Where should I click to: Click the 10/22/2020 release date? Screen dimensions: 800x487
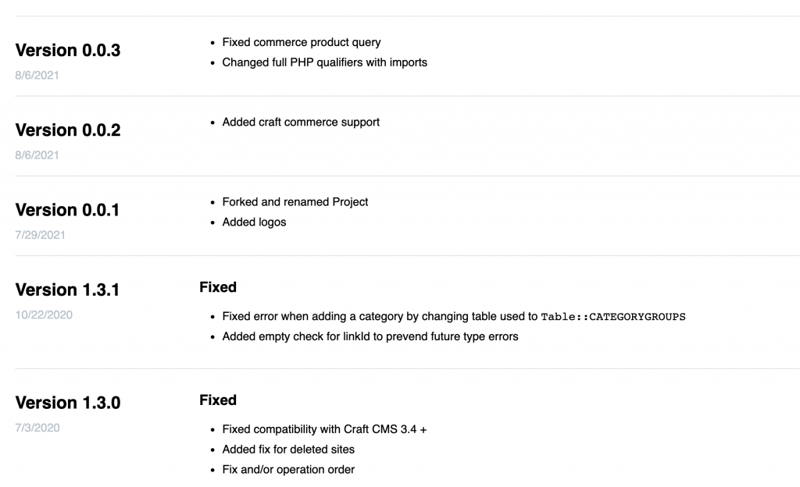[41, 315]
